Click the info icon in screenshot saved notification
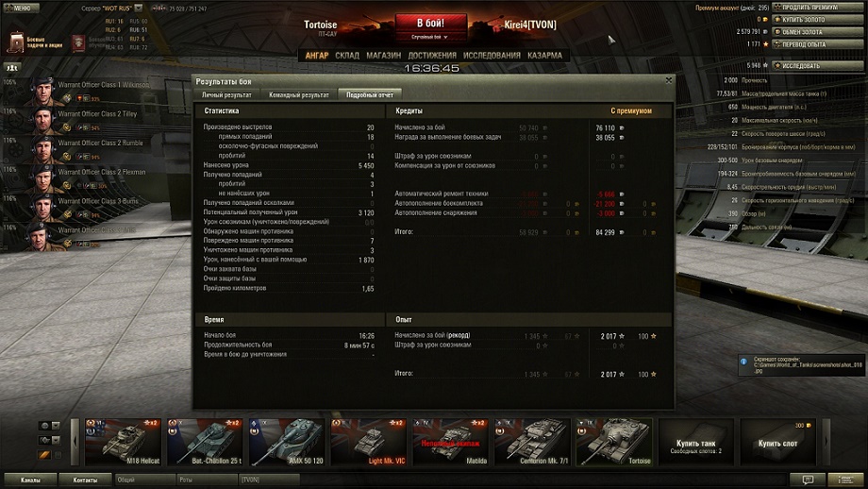868x489 pixels. (744, 362)
